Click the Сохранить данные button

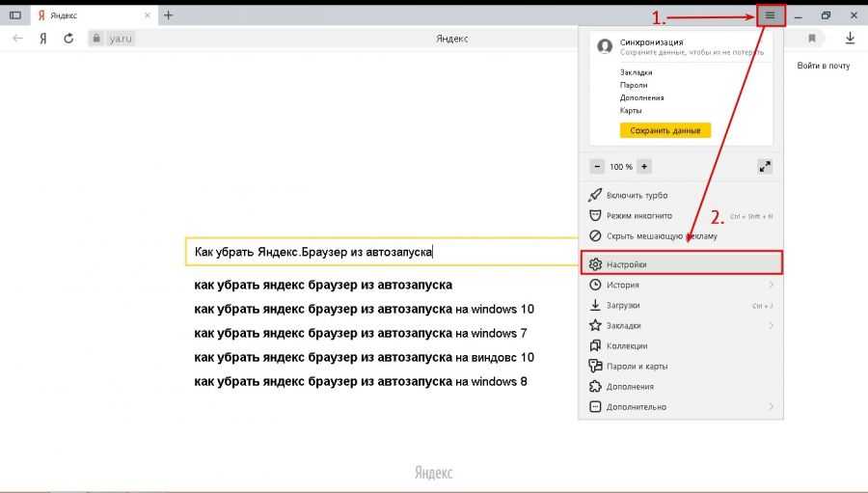tap(665, 131)
